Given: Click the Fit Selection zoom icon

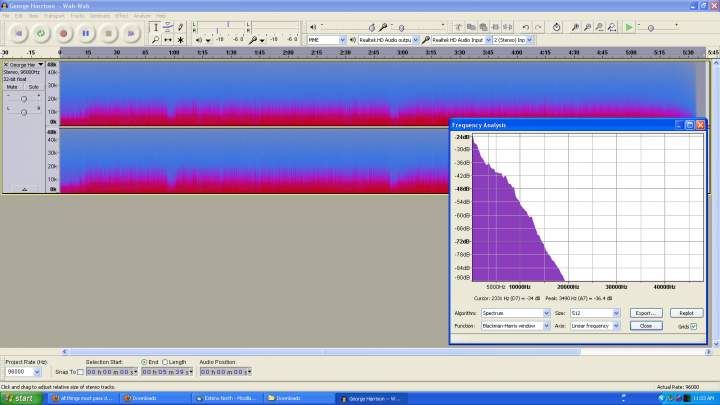Looking at the screenshot, I should tap(600, 28).
